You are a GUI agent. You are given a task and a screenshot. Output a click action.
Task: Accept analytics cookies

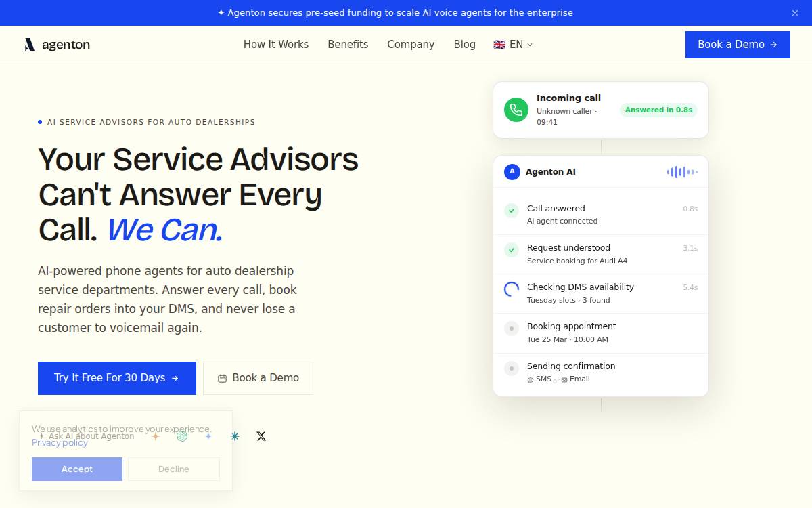[x=77, y=469]
